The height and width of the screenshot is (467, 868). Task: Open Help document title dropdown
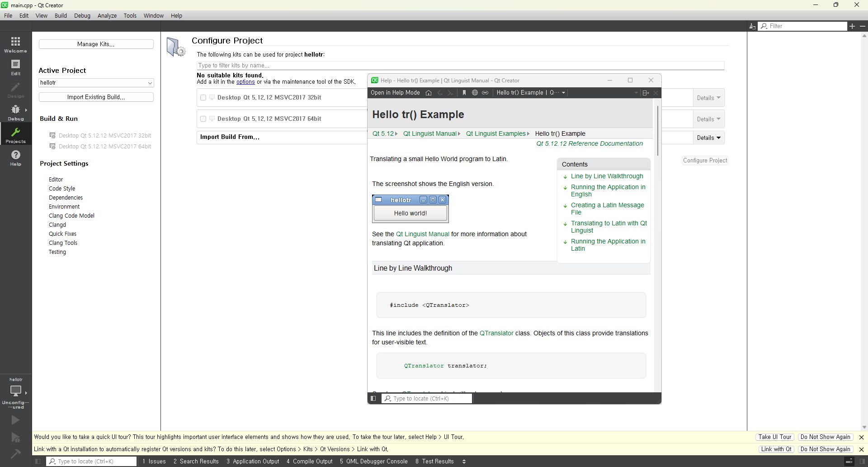pos(531,93)
